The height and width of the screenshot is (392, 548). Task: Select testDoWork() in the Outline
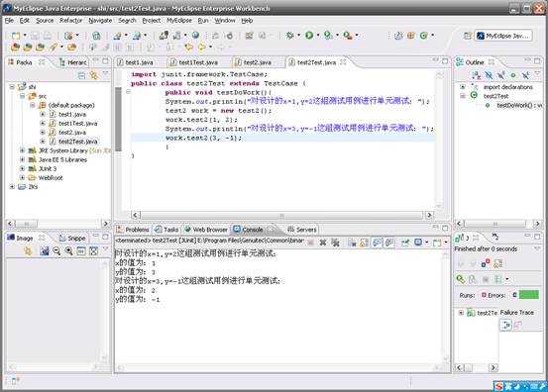(519, 105)
